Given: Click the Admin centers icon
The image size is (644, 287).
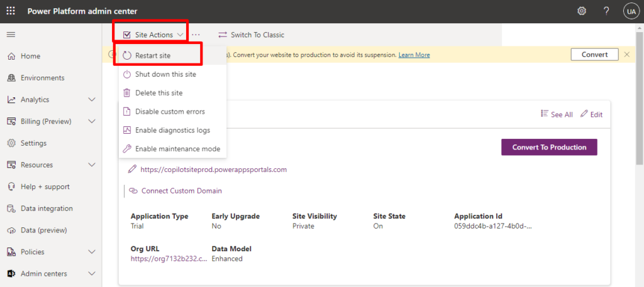Looking at the screenshot, I should pyautogui.click(x=11, y=273).
